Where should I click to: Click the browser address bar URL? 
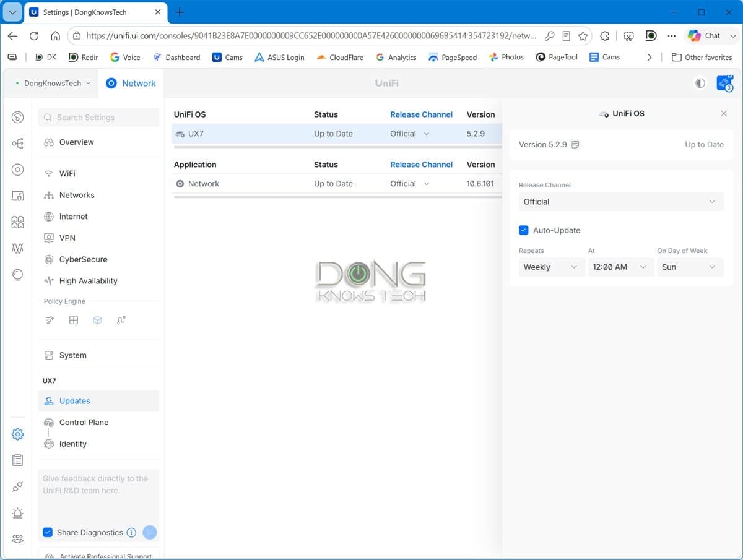pyautogui.click(x=311, y=36)
